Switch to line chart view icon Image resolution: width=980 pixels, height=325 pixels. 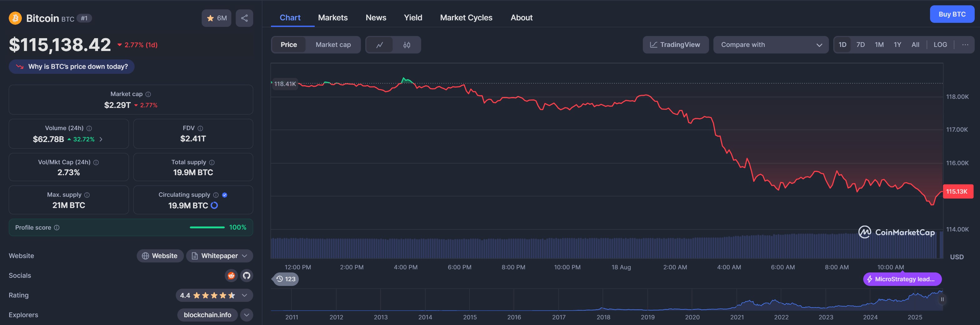point(379,45)
